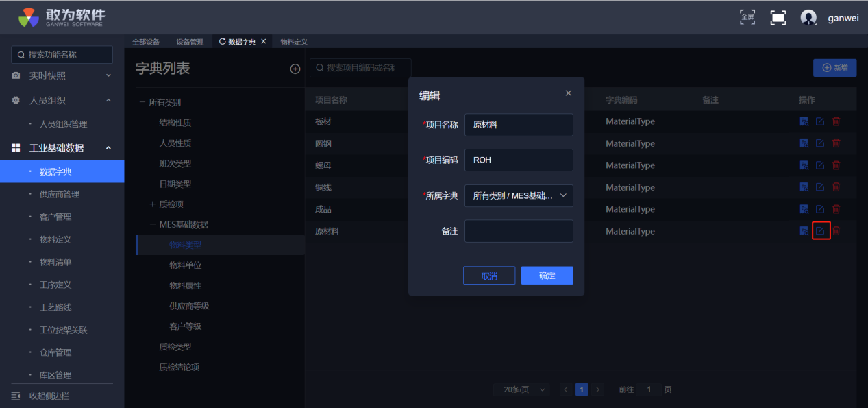Open the 20条/页 page size dropdown
Viewport: 868px width, 408px height.
[522, 389]
